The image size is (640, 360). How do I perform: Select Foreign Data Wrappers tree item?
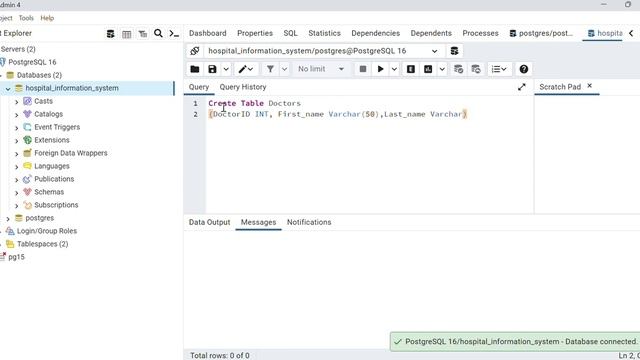(x=71, y=153)
